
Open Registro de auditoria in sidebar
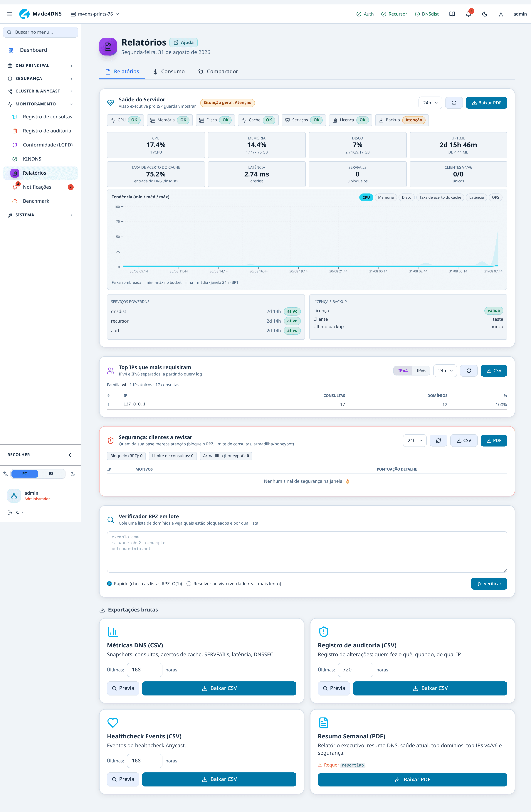[x=41, y=131]
